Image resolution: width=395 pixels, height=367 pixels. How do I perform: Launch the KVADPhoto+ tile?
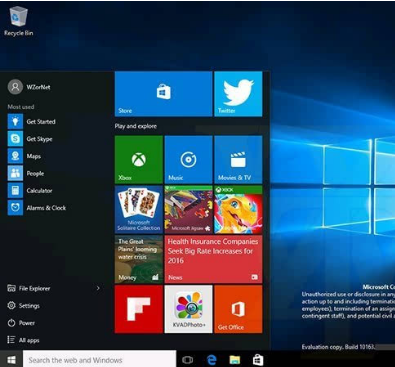tap(188, 309)
